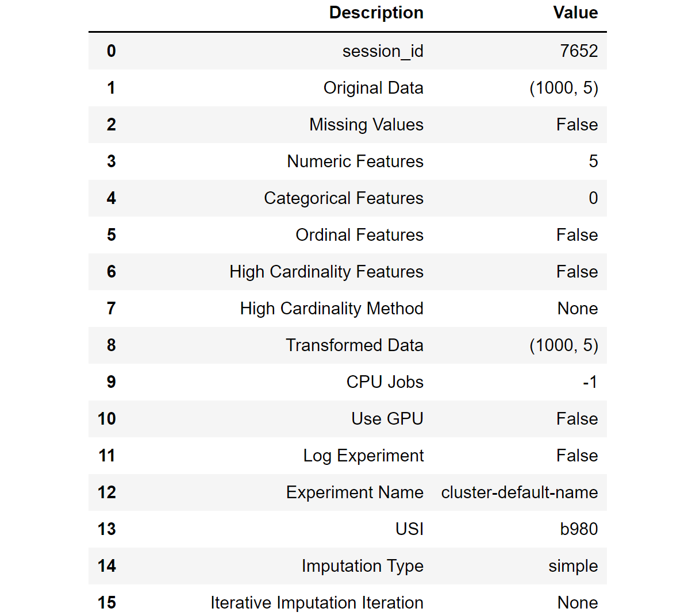This screenshot has width=692, height=616.
Task: Click row index 0
Action: (111, 51)
